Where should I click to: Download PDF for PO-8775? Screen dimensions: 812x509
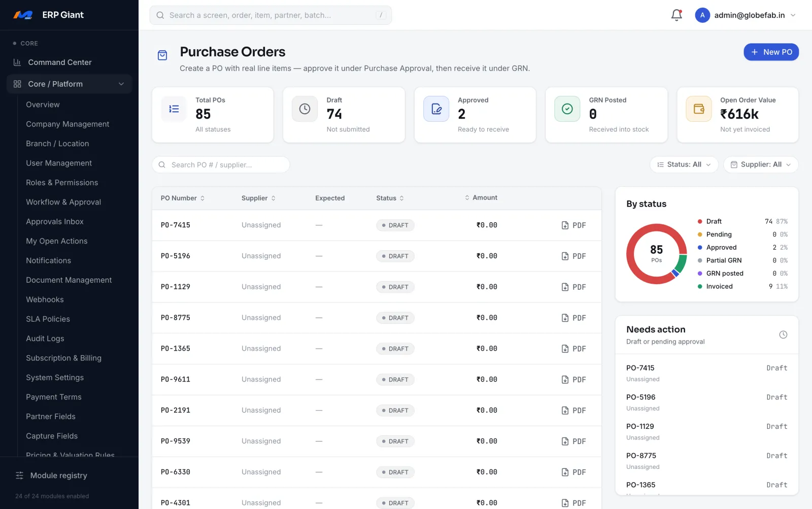pos(573,318)
